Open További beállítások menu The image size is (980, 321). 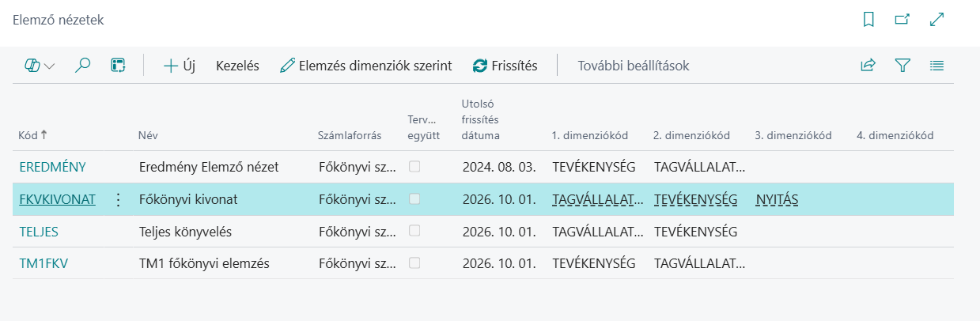pyautogui.click(x=634, y=66)
